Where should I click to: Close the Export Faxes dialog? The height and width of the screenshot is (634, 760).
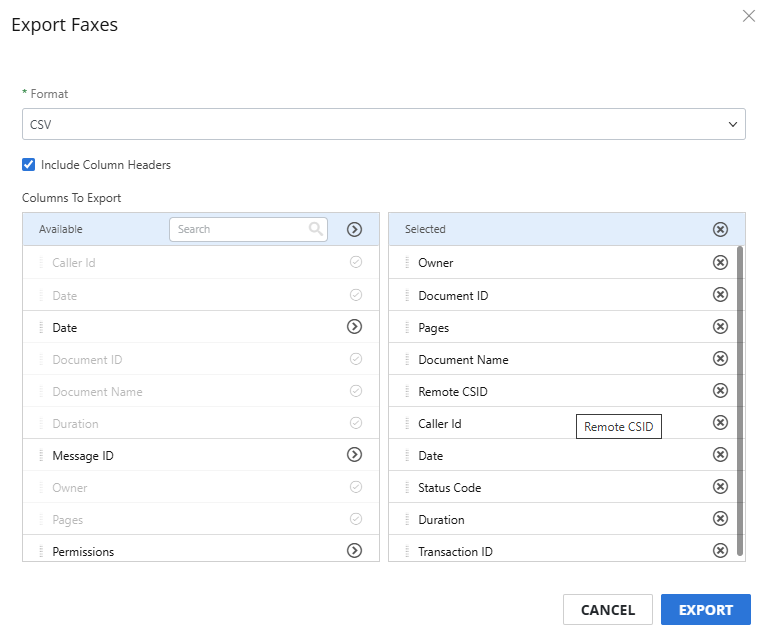[x=749, y=16]
